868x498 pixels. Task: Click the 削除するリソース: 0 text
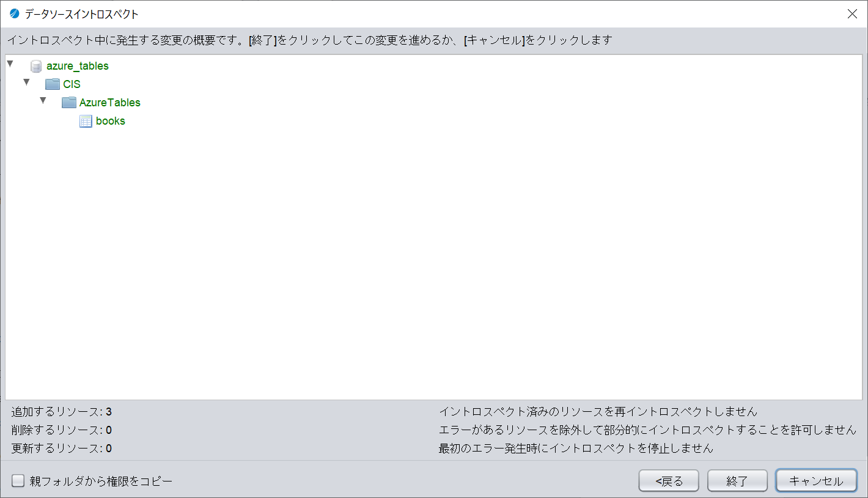tap(61, 430)
